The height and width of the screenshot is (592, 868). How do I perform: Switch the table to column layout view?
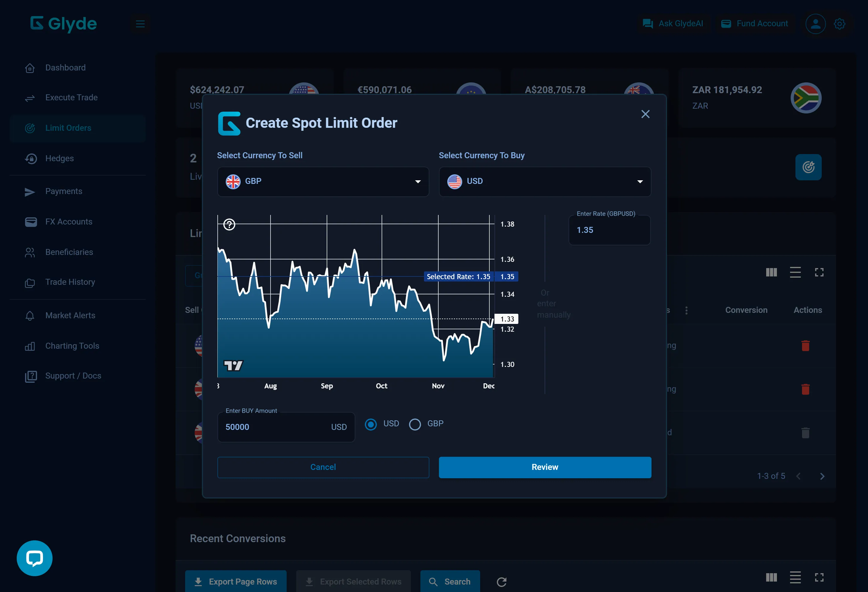point(771,272)
